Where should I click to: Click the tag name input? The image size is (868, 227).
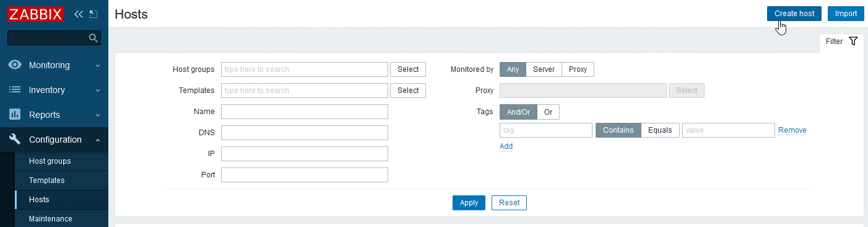point(546,130)
